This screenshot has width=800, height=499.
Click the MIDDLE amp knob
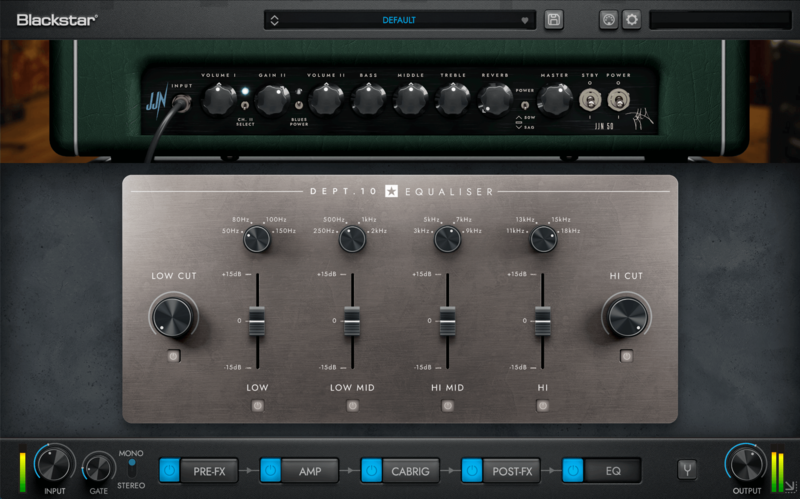click(411, 99)
